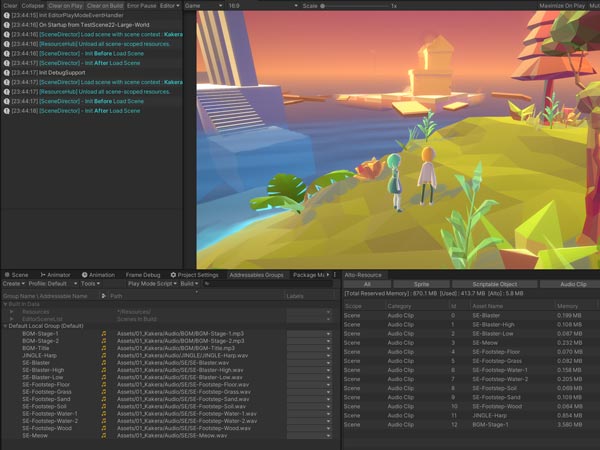Click the Project Settings tab gear icon
600x450 pixels.
(x=173, y=274)
